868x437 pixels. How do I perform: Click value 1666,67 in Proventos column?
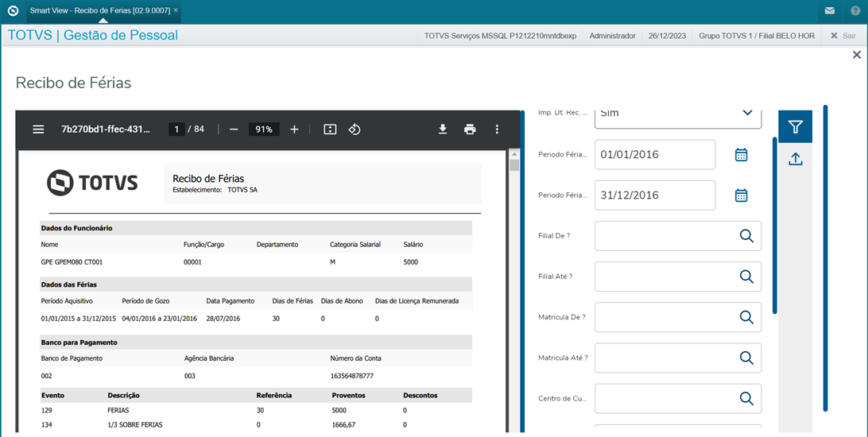click(343, 425)
